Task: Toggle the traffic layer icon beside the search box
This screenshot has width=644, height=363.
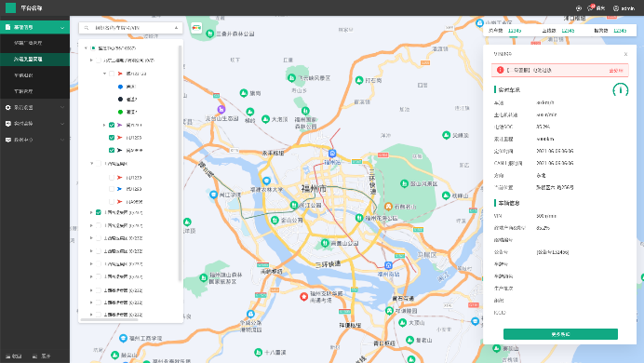Action: [196, 28]
